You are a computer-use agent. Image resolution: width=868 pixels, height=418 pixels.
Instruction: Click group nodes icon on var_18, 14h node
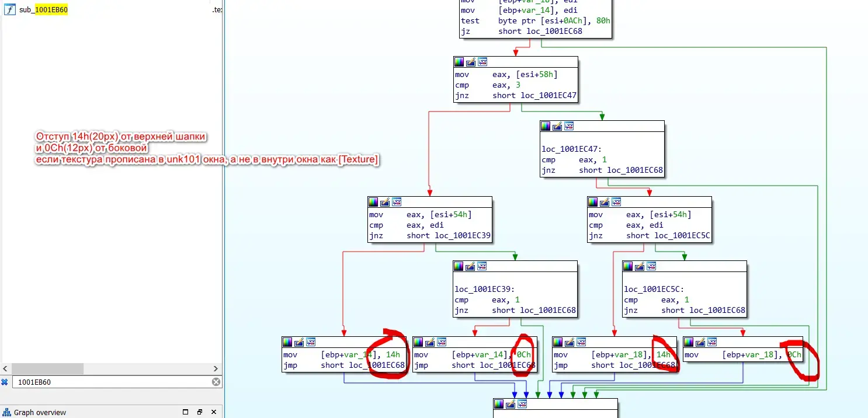point(581,342)
